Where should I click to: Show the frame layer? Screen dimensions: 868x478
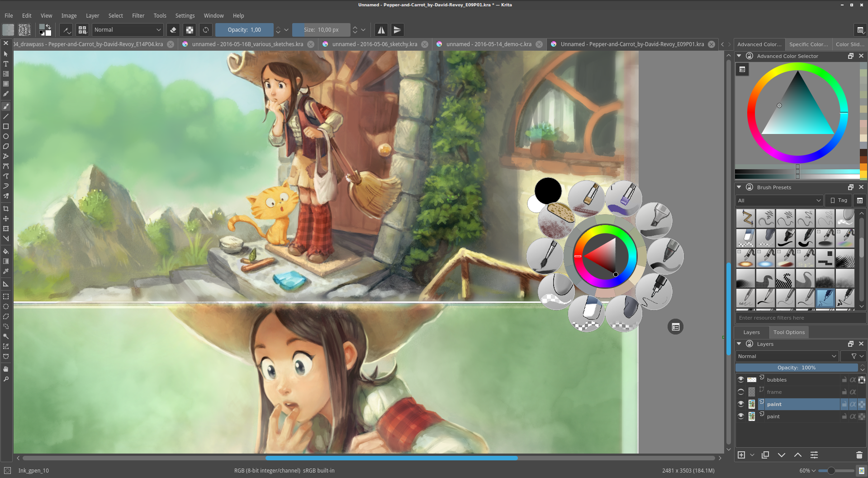coord(740,392)
